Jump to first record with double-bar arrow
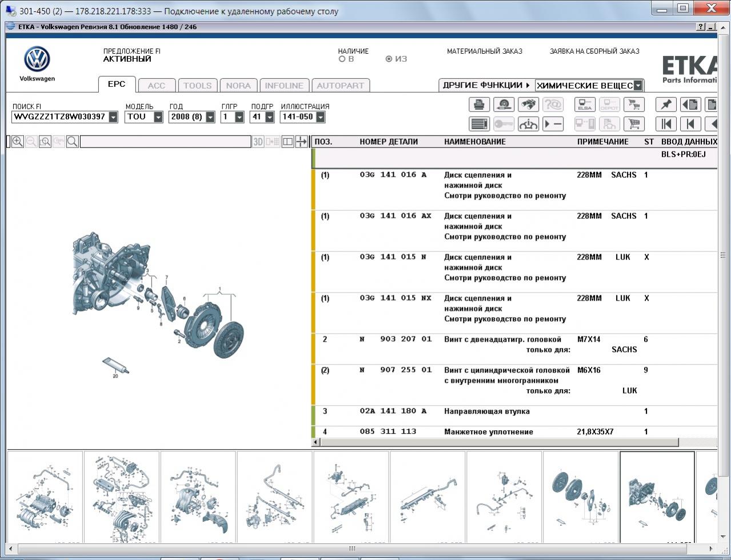 pos(666,123)
